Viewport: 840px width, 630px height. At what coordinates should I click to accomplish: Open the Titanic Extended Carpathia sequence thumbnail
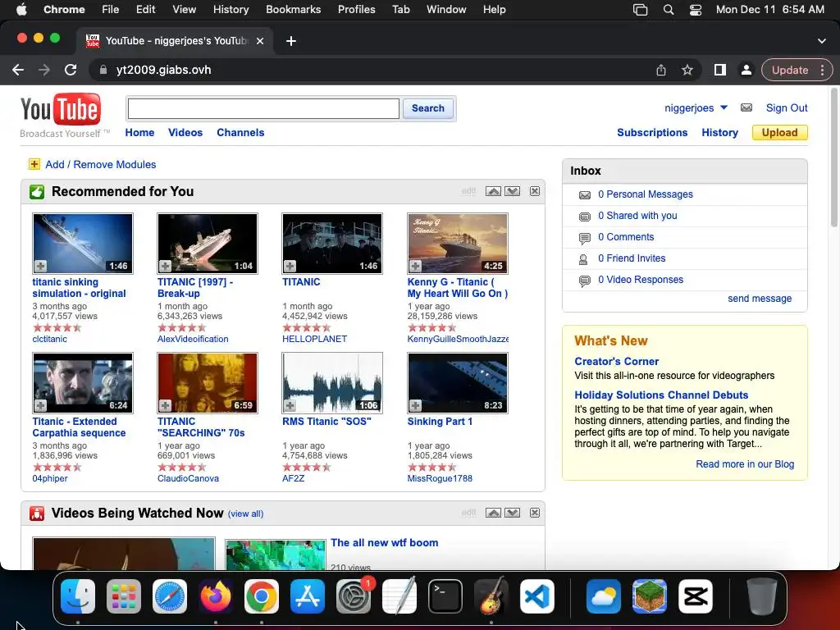(x=83, y=383)
